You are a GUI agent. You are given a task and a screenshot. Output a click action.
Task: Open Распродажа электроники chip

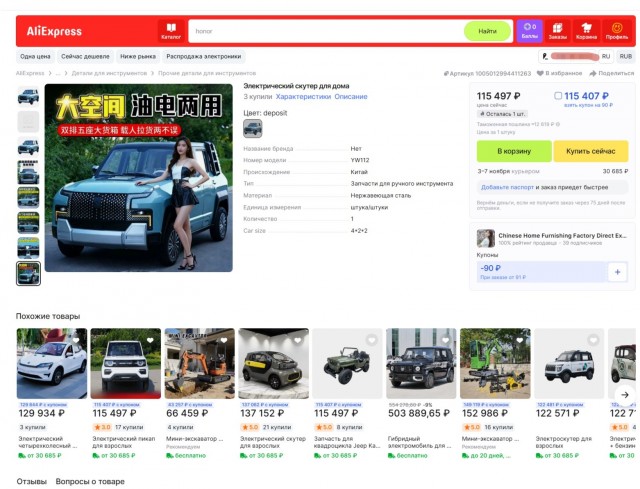coord(204,56)
